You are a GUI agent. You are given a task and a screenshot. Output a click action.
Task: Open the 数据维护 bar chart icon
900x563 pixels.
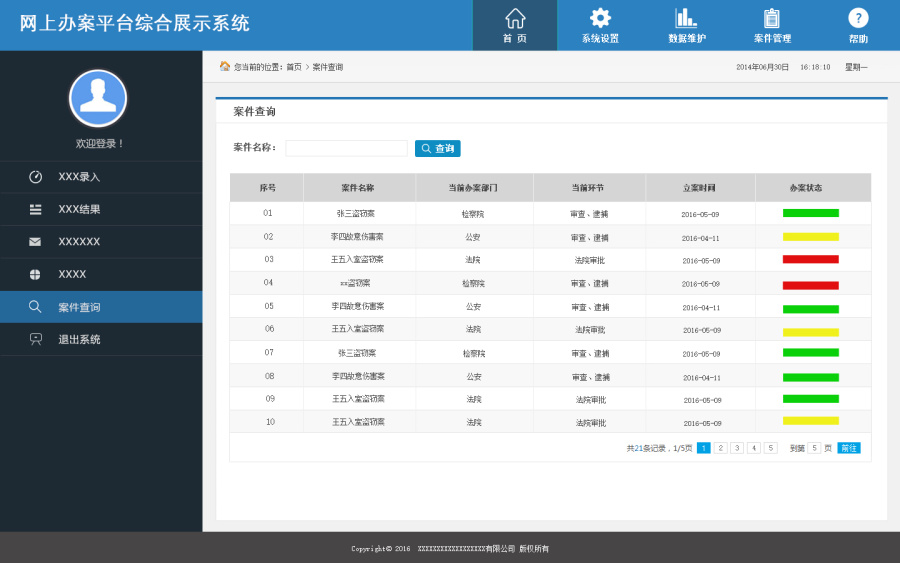click(x=686, y=18)
